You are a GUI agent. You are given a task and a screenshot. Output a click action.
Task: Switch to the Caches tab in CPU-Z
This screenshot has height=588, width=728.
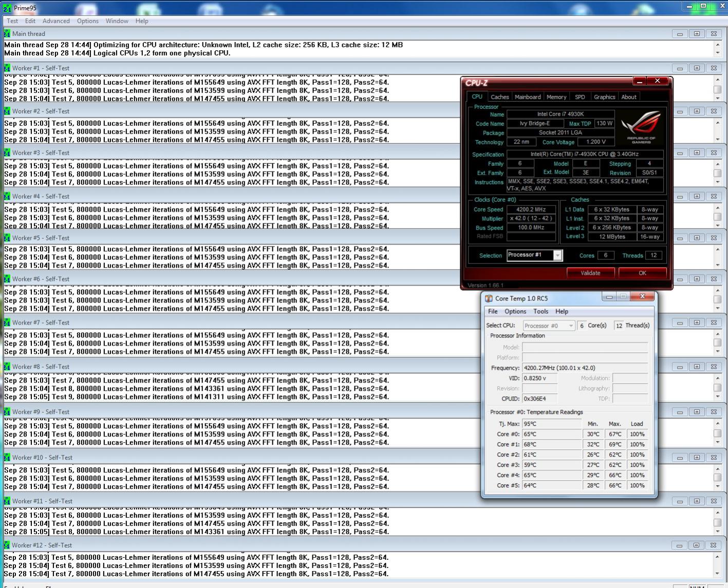pos(499,97)
